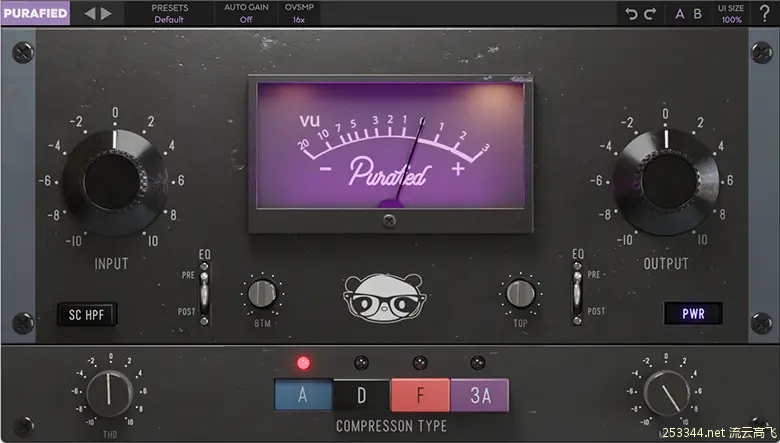Click the undo arrow icon

631,14
